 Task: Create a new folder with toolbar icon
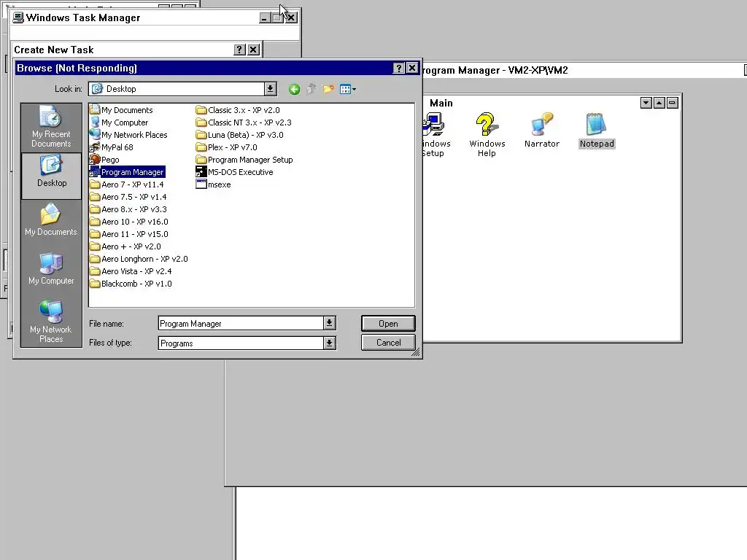click(x=328, y=89)
